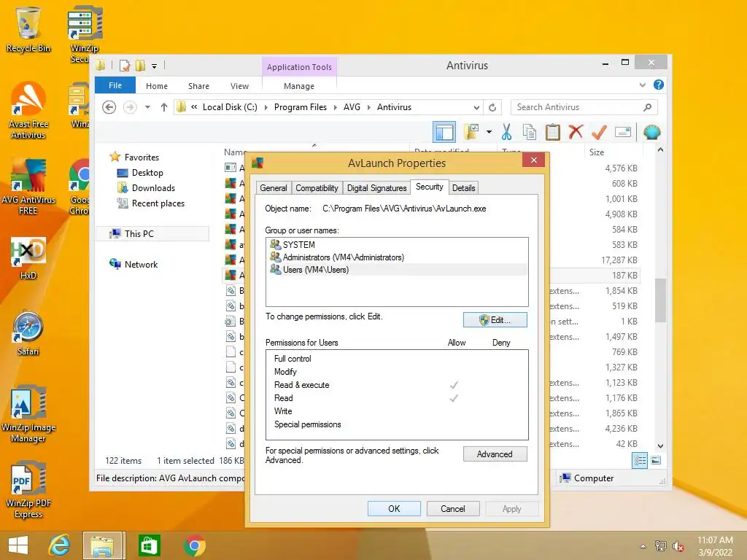747x560 pixels.
Task: Click OK in AvLaunch Properties
Action: coord(394,508)
